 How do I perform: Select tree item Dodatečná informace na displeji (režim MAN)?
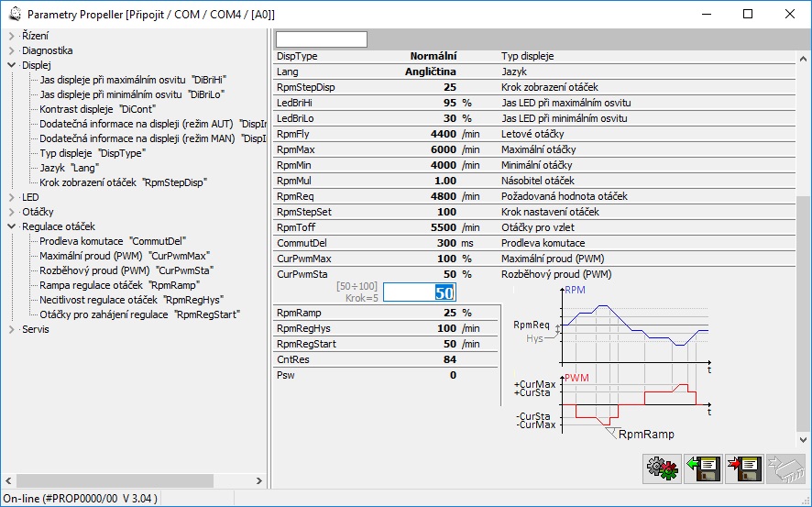[153, 138]
